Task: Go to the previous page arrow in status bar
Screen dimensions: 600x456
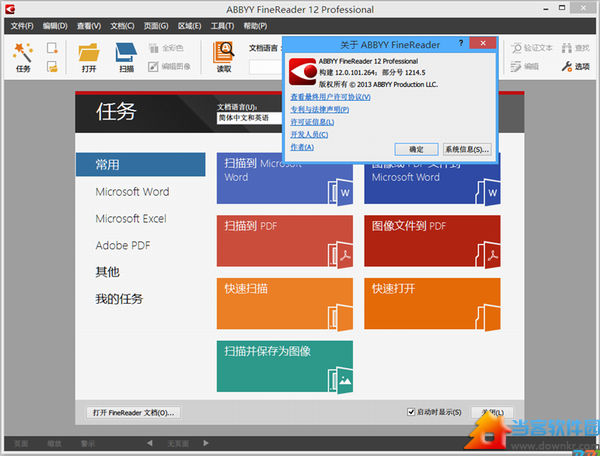Action: click(x=150, y=443)
